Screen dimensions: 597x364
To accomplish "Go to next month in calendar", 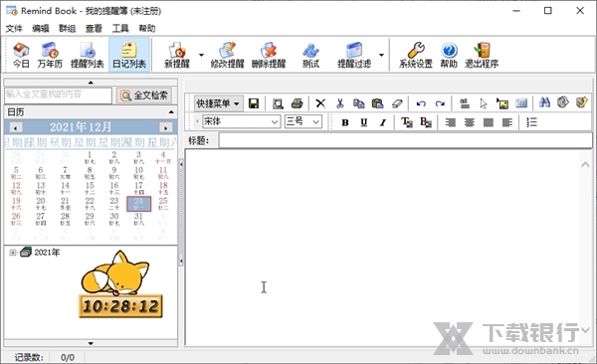I will coord(165,128).
